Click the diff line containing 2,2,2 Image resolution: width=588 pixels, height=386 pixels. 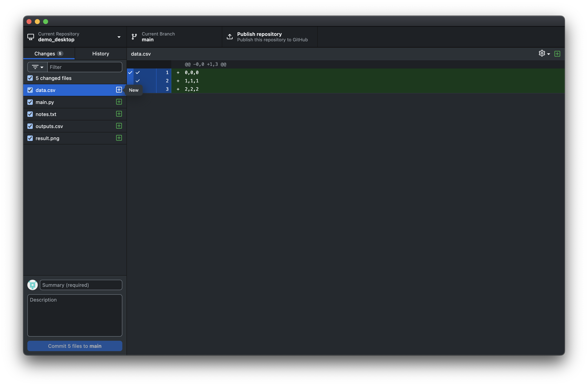pos(368,89)
